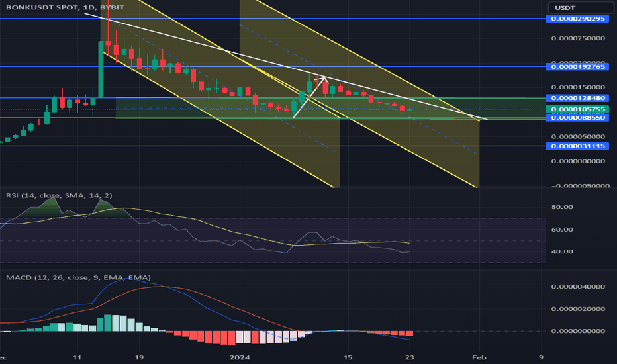Click the MACD 0.0000020000 scale value
This screenshot has height=364, width=617.
click(x=578, y=309)
